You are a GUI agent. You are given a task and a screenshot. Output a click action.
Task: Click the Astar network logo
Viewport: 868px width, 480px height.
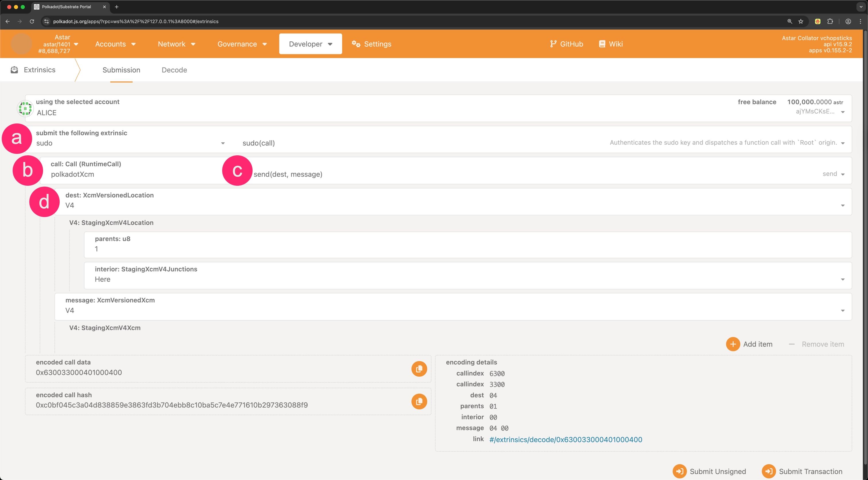[x=21, y=44]
